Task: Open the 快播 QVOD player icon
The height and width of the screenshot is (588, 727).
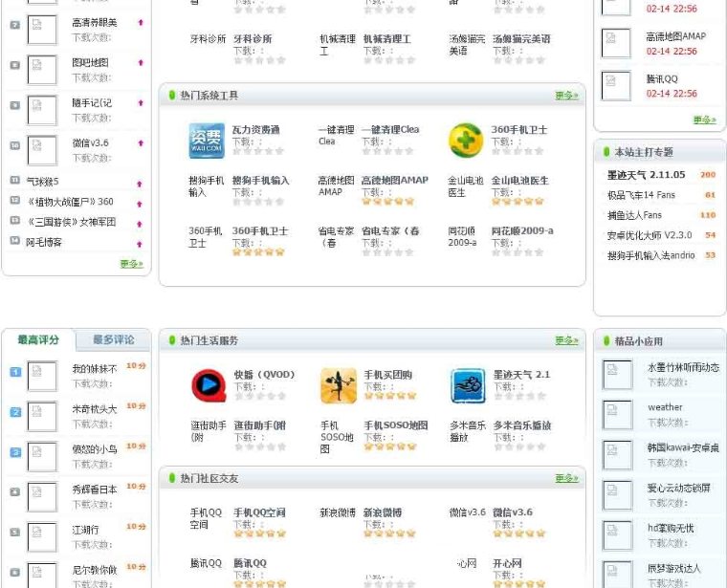Action: pyautogui.click(x=209, y=385)
